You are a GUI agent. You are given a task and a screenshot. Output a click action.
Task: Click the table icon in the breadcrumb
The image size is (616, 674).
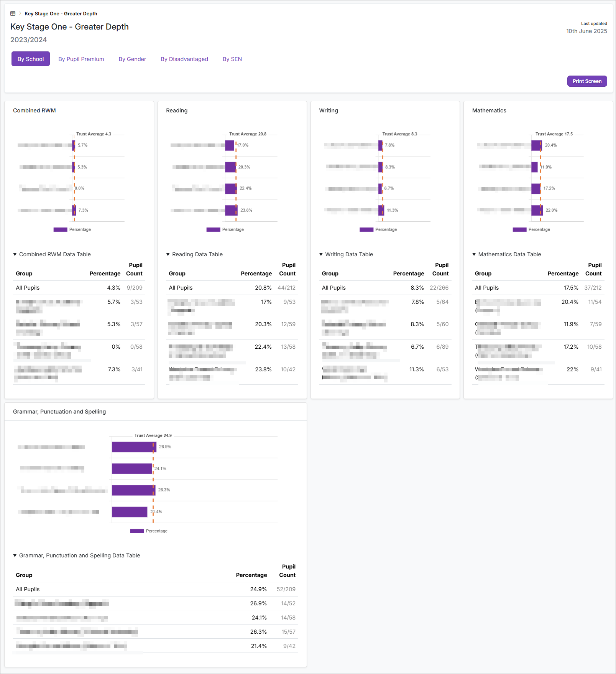[x=13, y=13]
